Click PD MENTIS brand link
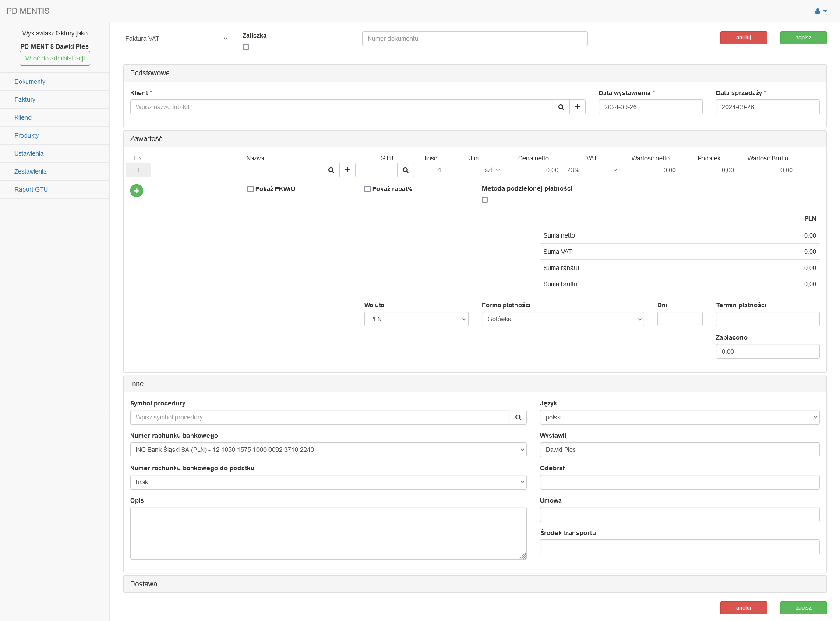The height and width of the screenshot is (621, 840). tap(28, 11)
